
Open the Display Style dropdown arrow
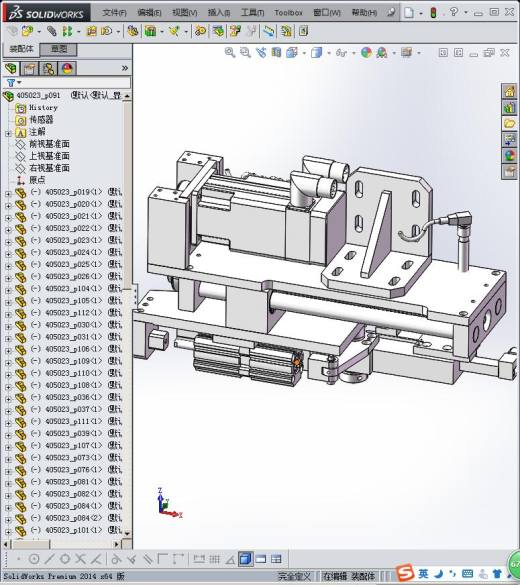(328, 53)
